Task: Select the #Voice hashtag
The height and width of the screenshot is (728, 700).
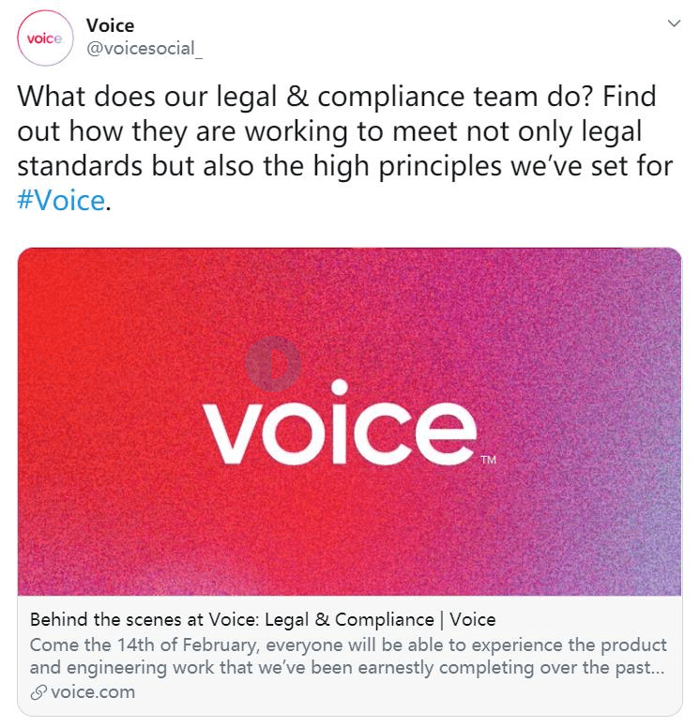Action: (61, 201)
